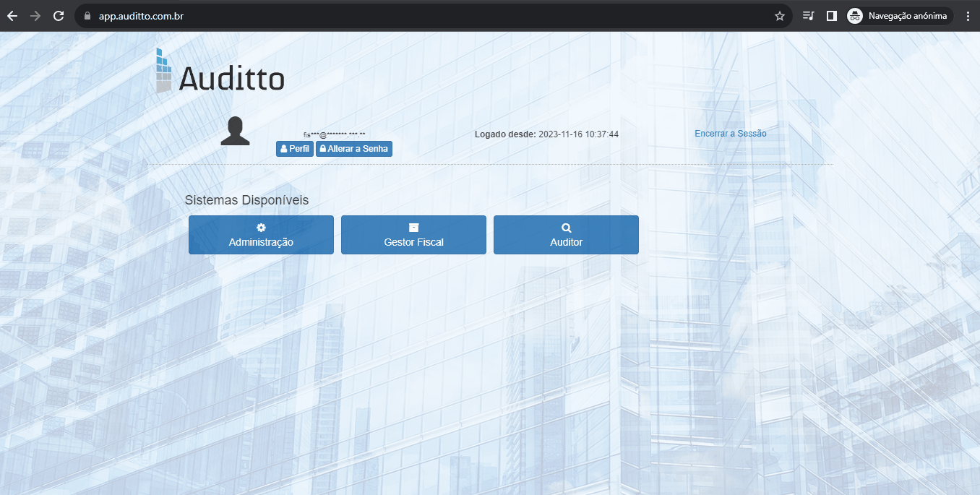Viewport: 980px width, 495px height.
Task: Open the Perfil button
Action: click(x=295, y=149)
